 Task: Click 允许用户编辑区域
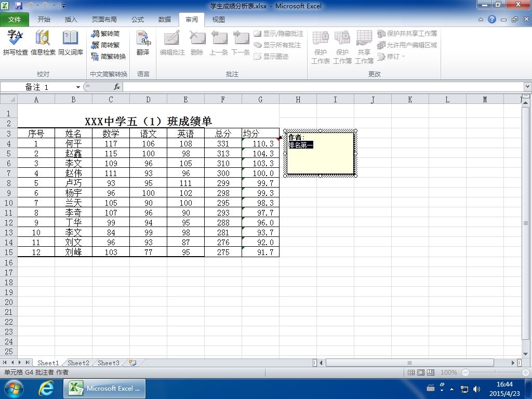pos(407,45)
